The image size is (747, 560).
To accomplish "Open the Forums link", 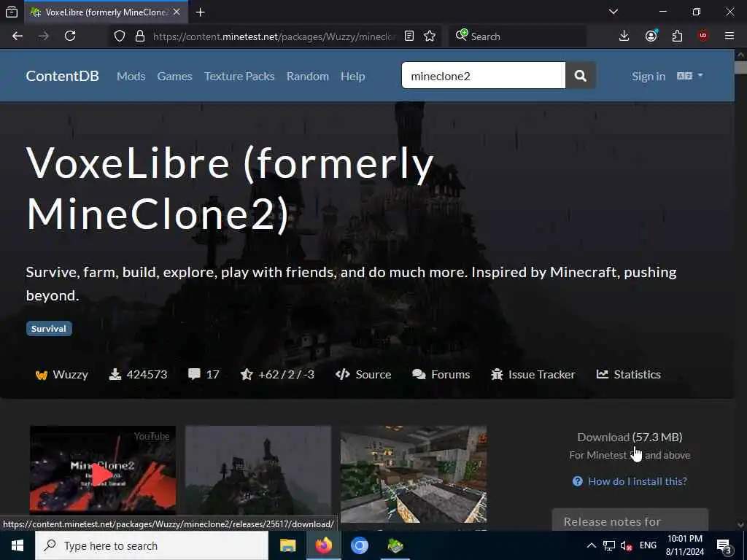I will pyautogui.click(x=441, y=374).
